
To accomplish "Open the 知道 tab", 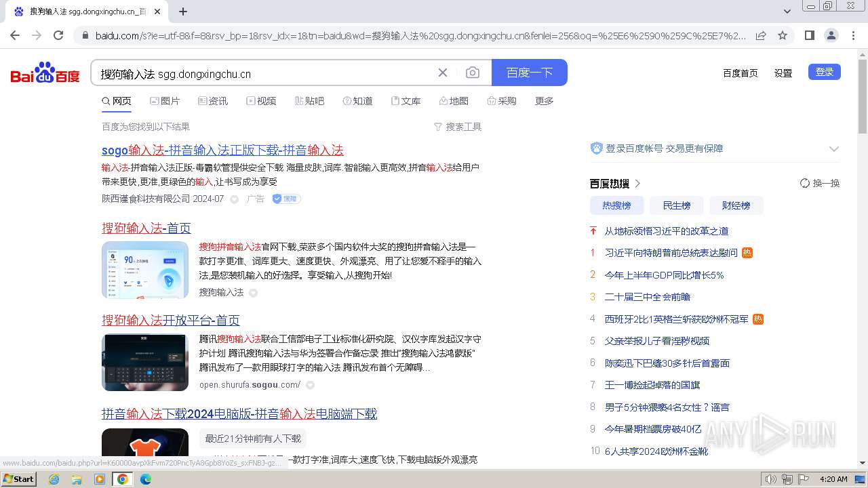I will click(357, 101).
